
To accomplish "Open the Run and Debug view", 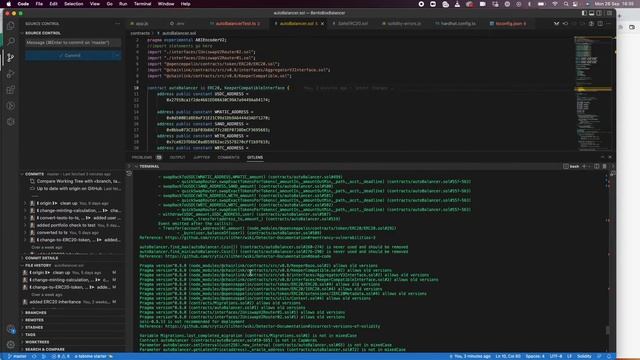I will click(11, 73).
